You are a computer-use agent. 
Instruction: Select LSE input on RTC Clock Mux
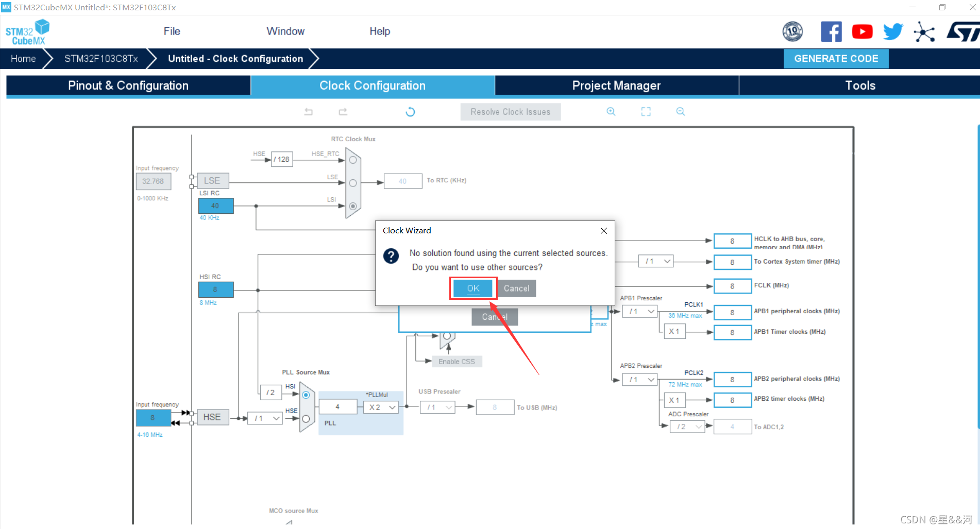[x=353, y=183]
